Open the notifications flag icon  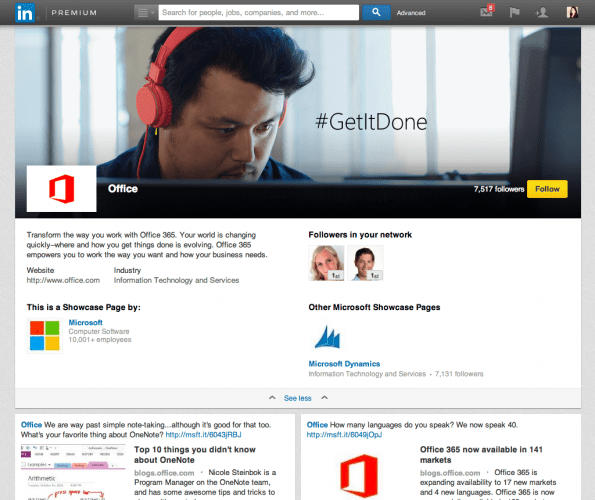pyautogui.click(x=514, y=13)
